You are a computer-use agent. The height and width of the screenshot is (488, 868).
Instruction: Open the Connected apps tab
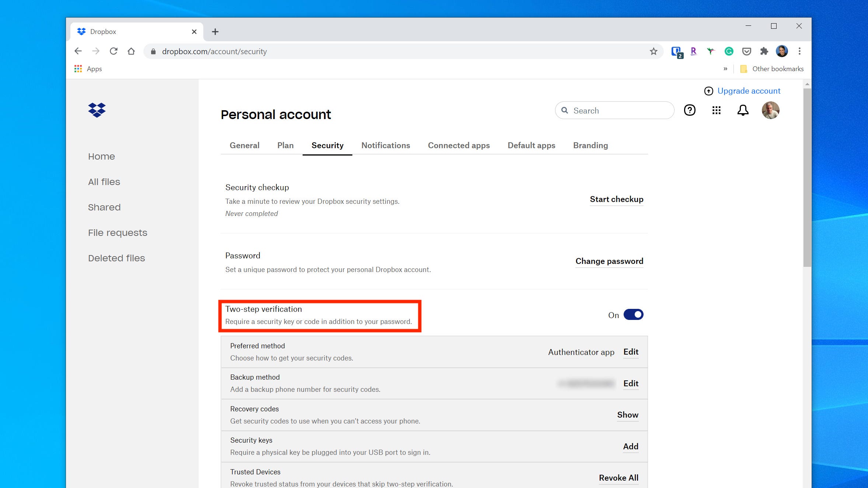[459, 145]
